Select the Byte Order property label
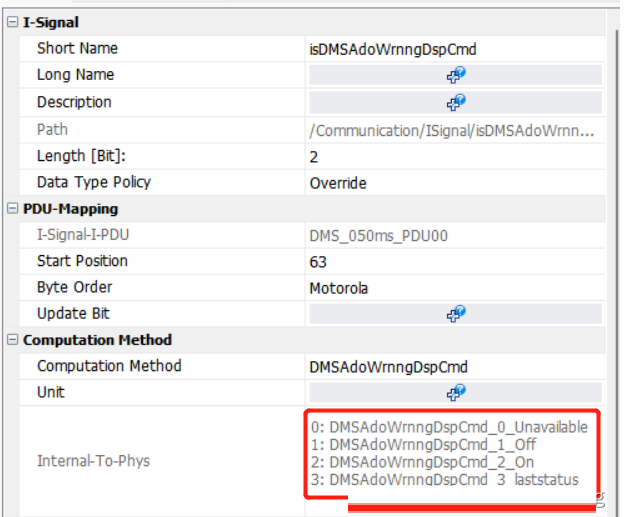The height and width of the screenshot is (517, 626). click(x=75, y=287)
